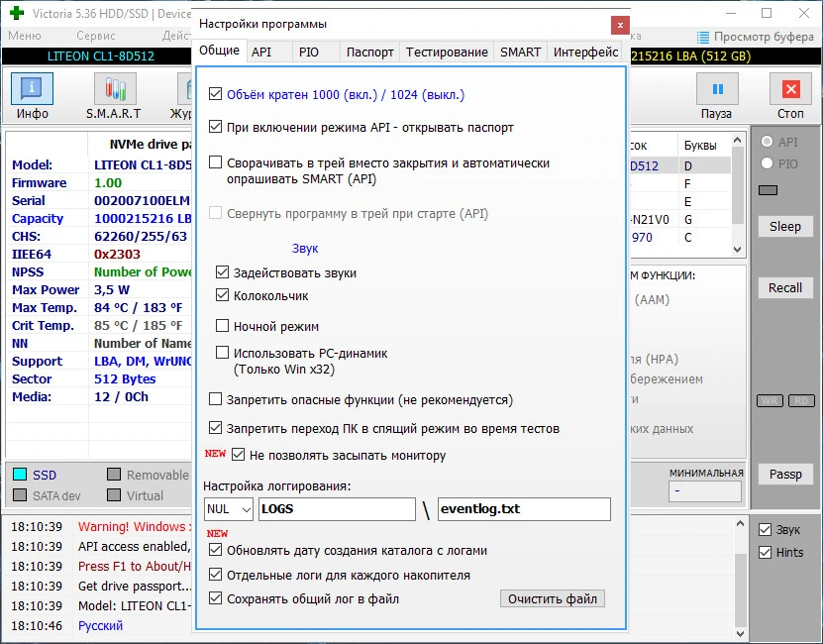This screenshot has width=823, height=644.
Task: Open the Сервис menu
Action: click(95, 36)
